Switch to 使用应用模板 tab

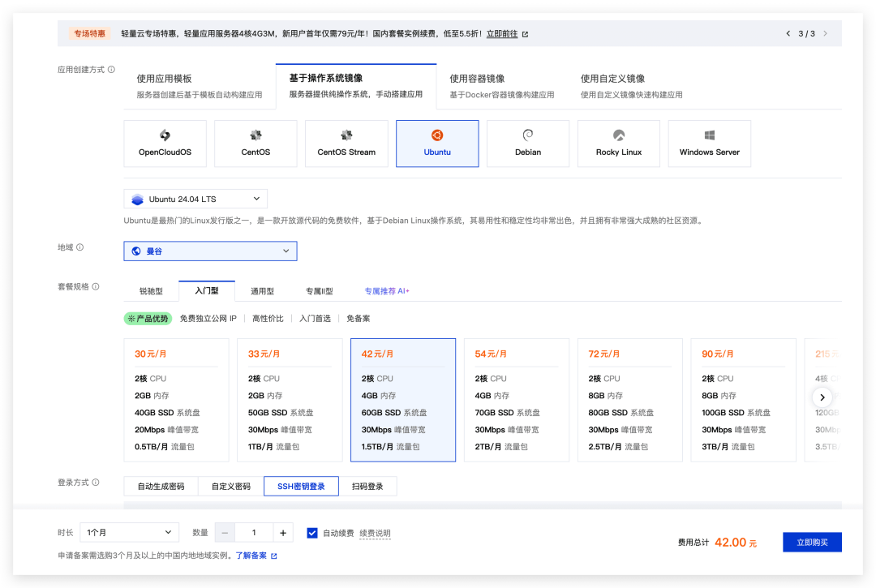coord(200,86)
